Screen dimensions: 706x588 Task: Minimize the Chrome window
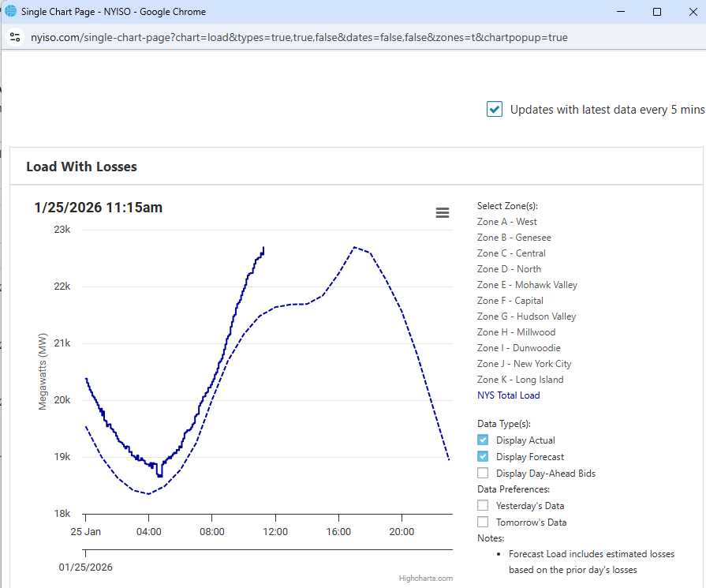621,11
